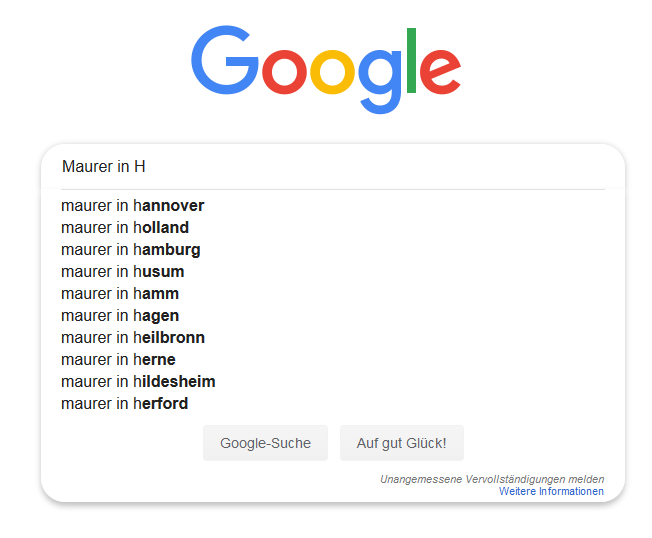Click the 'Google-Suche' button
Image resolution: width=652 pixels, height=538 pixels.
265,443
